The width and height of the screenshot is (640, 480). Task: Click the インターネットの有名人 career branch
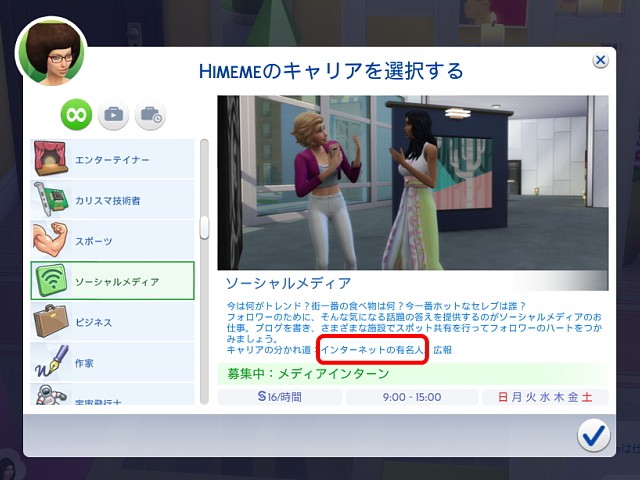point(372,350)
